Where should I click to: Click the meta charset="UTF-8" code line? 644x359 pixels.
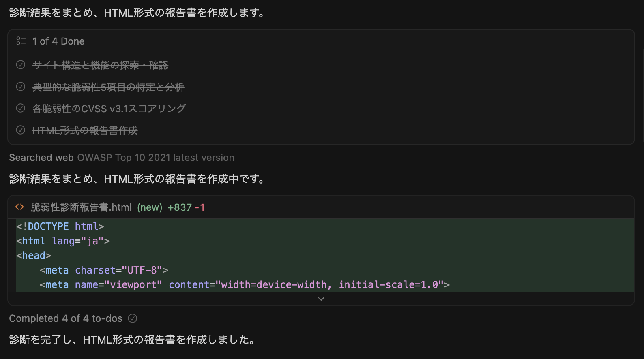pyautogui.click(x=104, y=270)
